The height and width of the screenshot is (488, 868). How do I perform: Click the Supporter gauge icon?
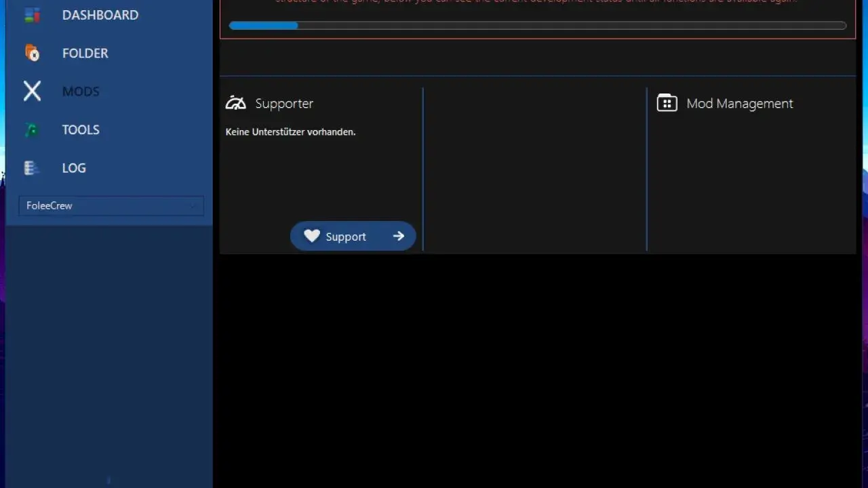click(236, 103)
